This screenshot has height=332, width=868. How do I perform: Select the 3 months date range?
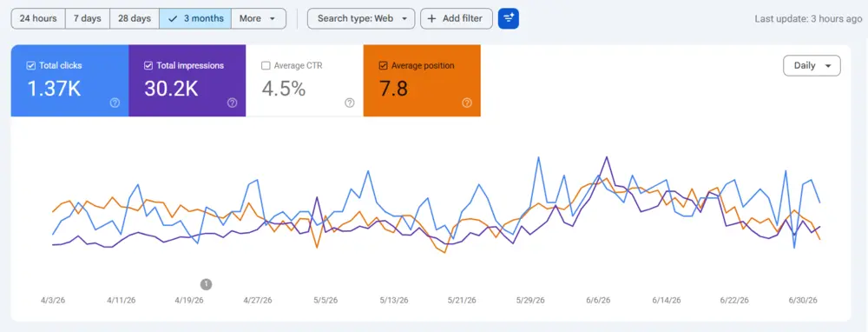[195, 18]
